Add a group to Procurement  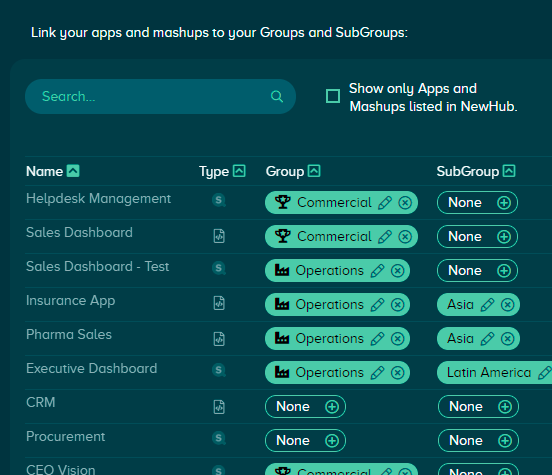[332, 440]
